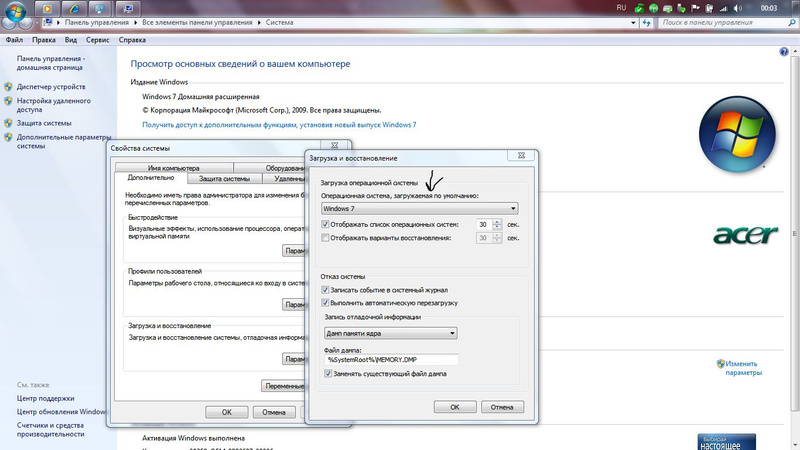Increase OS list display time spinner up
The height and width of the screenshot is (450, 800).
[x=497, y=221]
